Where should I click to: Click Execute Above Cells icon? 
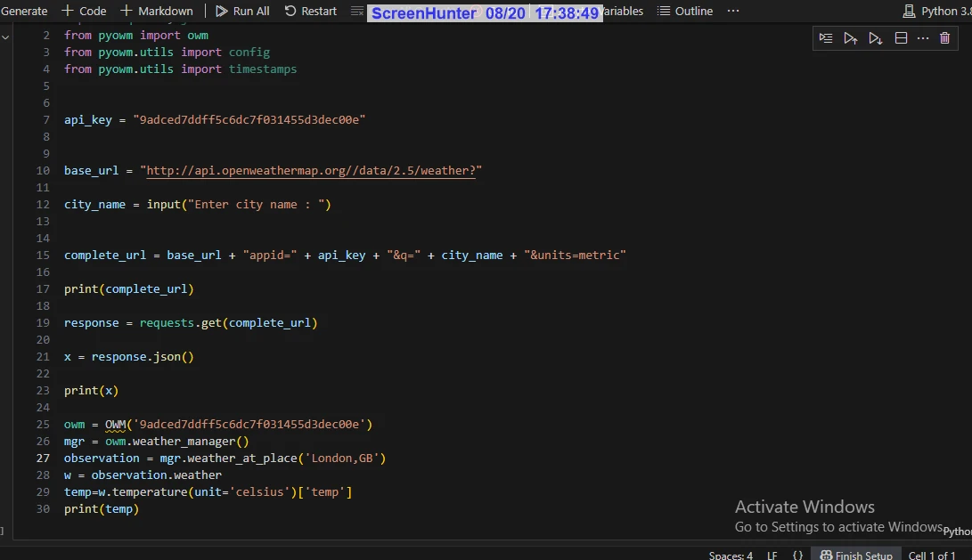click(851, 38)
